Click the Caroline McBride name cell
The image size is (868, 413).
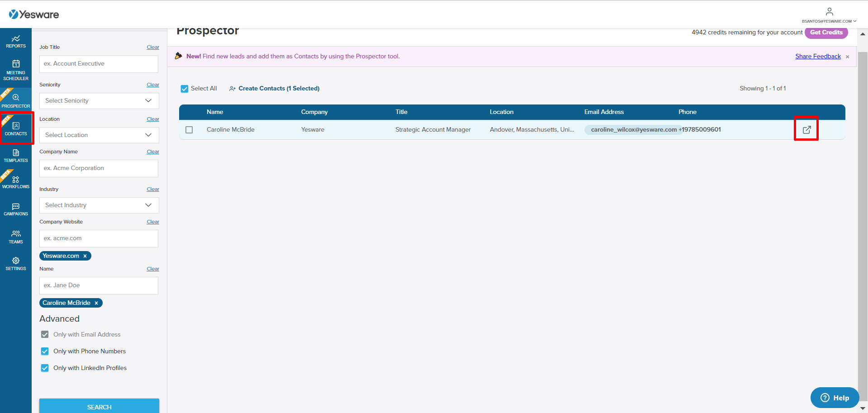(x=231, y=129)
